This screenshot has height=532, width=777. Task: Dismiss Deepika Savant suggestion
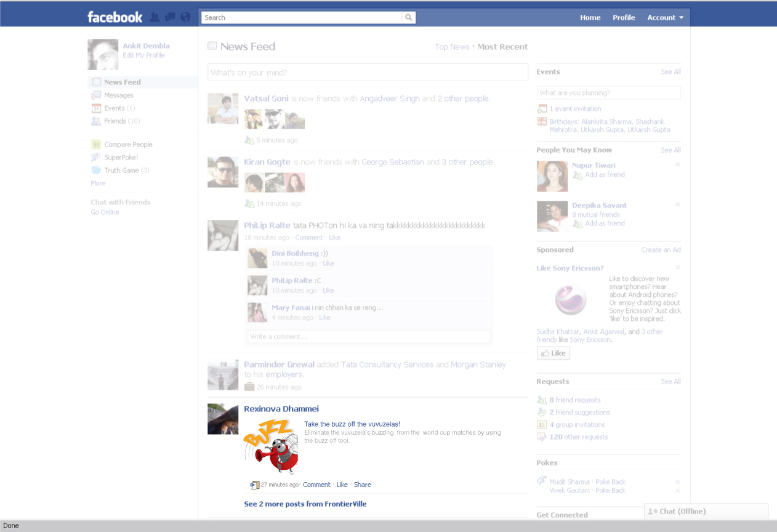pos(677,204)
